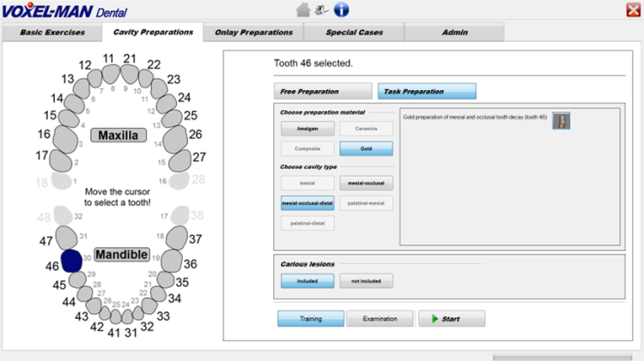Image resolution: width=644 pixels, height=361 pixels.
Task: Click the bottom status progress bar
Action: click(x=562, y=357)
